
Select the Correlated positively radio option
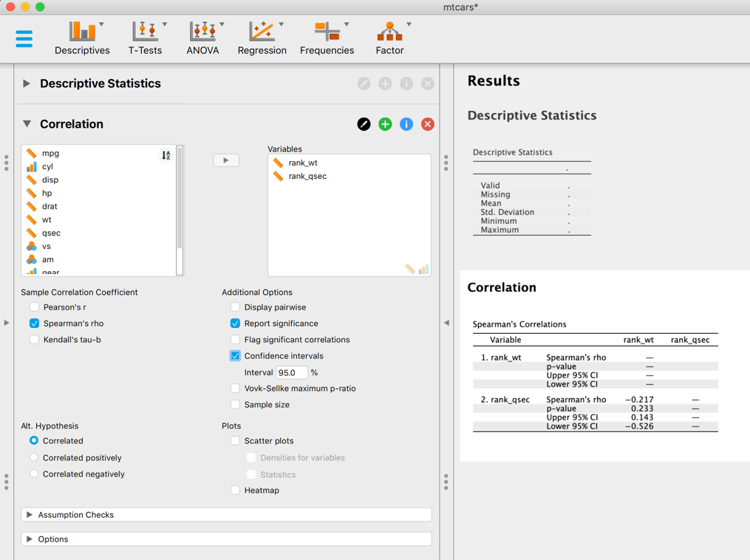(x=34, y=458)
